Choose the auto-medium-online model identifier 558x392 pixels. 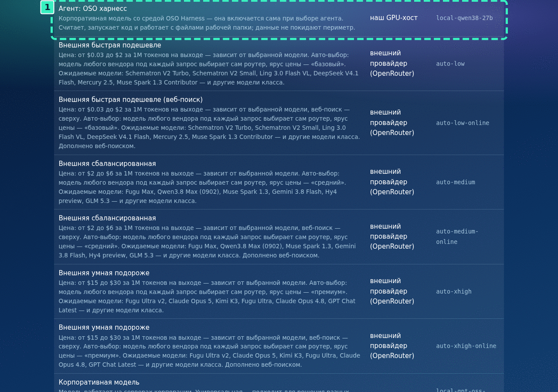point(457,237)
